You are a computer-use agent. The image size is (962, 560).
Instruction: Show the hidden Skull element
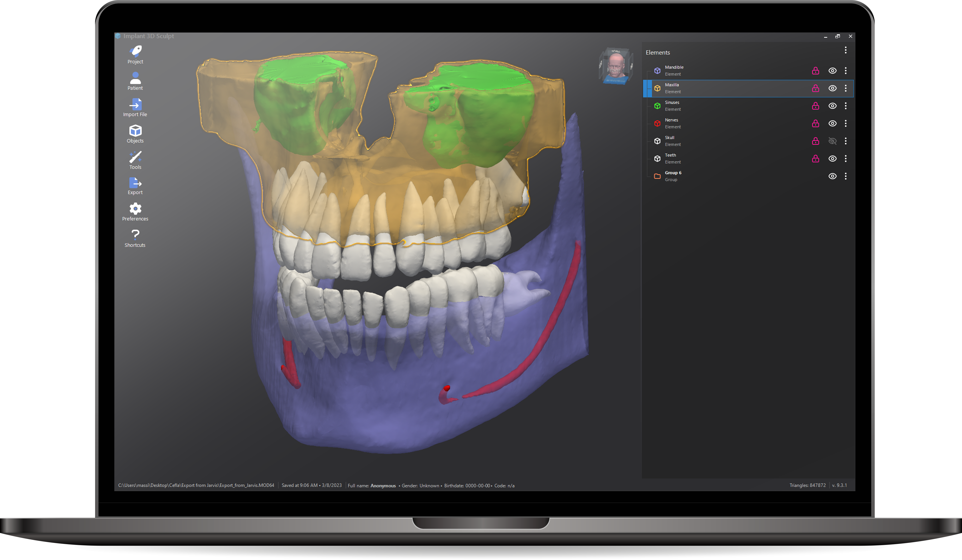click(x=832, y=141)
